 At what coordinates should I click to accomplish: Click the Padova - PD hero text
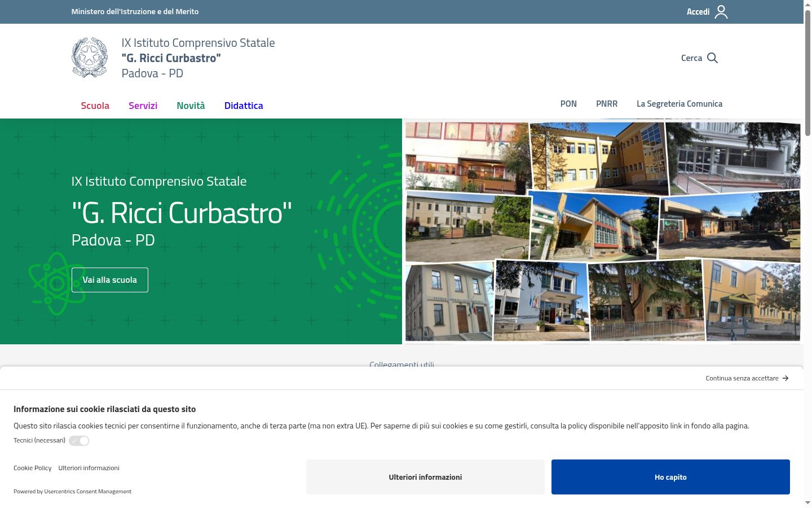[113, 240]
